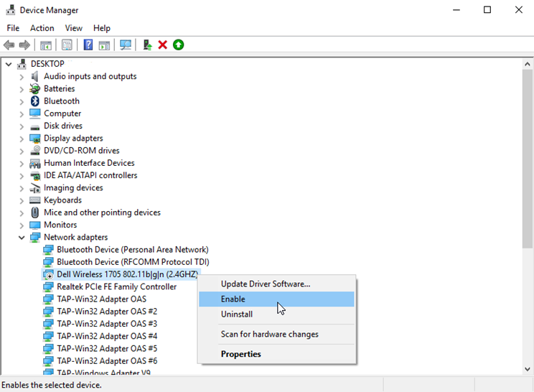Select Realtek PCIe FE Family Controller
The width and height of the screenshot is (534, 392).
(x=116, y=286)
